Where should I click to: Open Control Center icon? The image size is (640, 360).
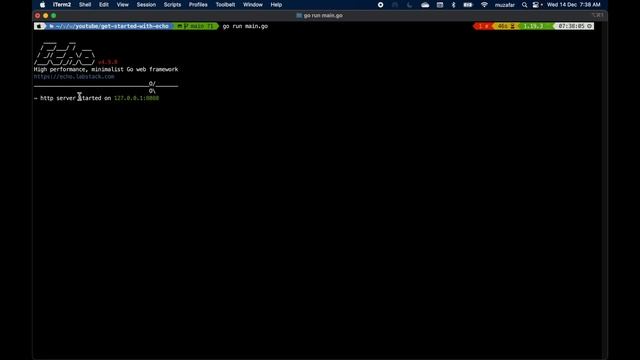pos(536,5)
